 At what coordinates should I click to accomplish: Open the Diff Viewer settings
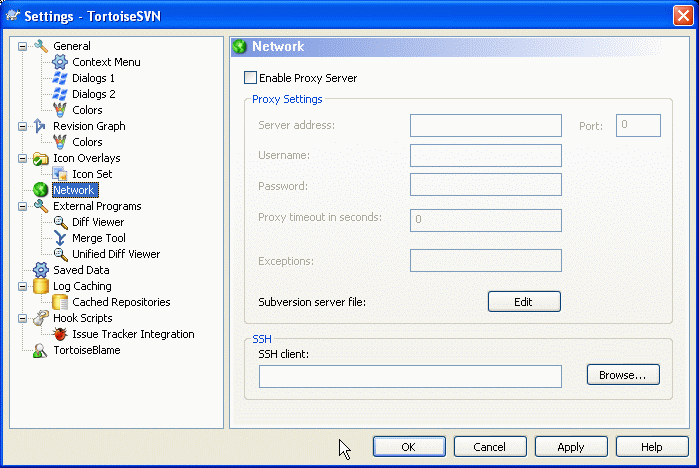pos(98,222)
